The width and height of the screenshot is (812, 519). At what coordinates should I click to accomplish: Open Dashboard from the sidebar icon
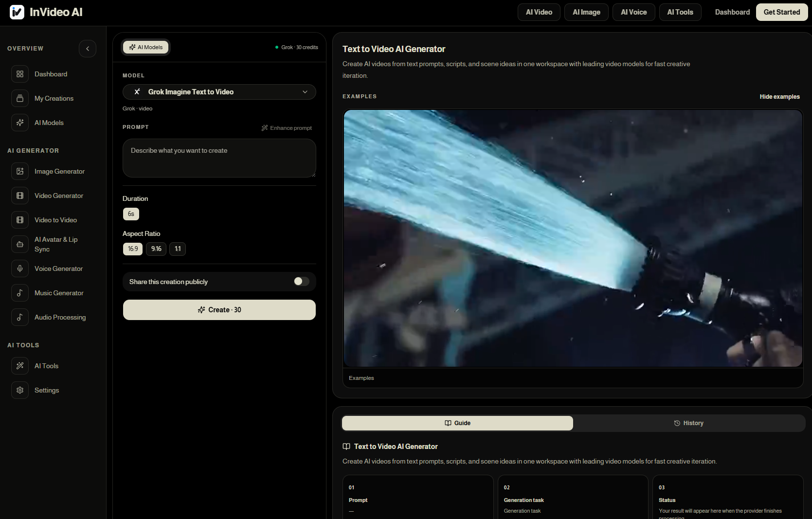pos(20,74)
